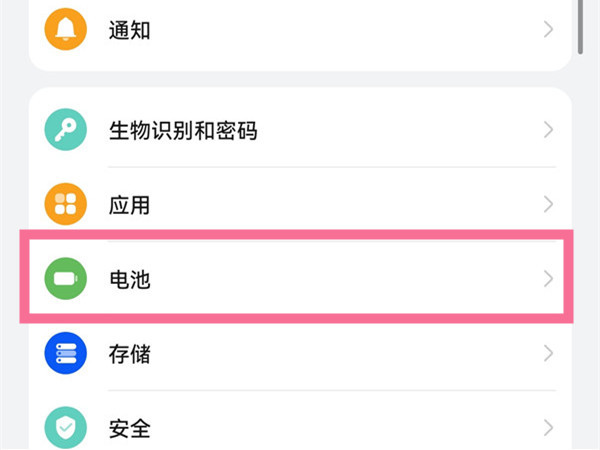
Task: Open the 生物识别和密码 settings entry
Action: [x=182, y=130]
